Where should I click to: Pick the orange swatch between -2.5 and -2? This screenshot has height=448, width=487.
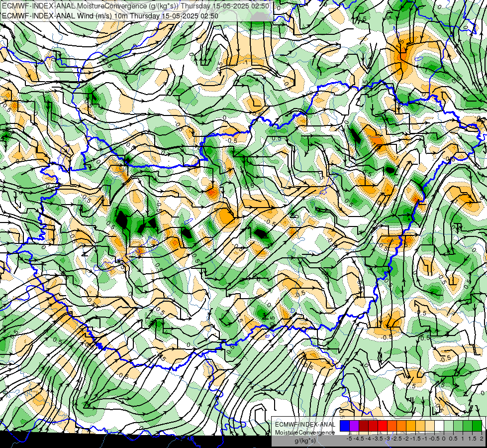point(401,426)
